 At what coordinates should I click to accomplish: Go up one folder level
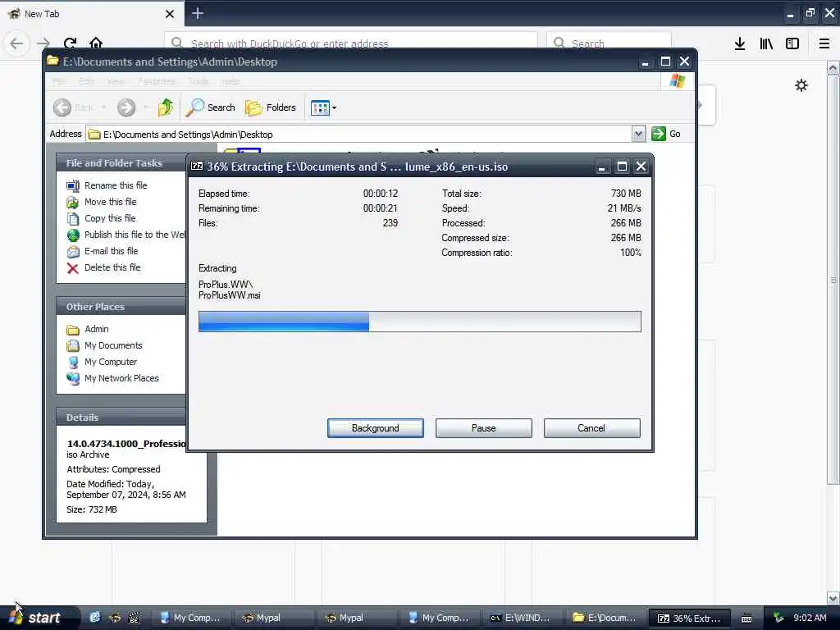click(166, 107)
